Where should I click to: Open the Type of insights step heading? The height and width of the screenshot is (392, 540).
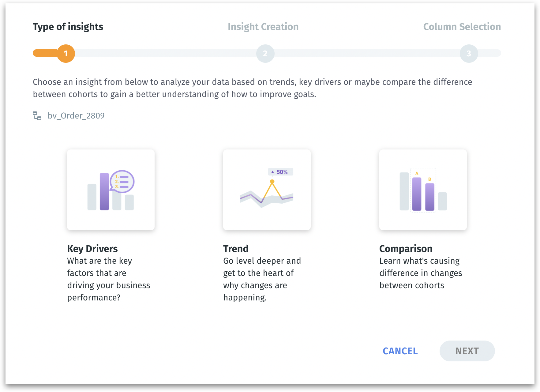tap(68, 27)
